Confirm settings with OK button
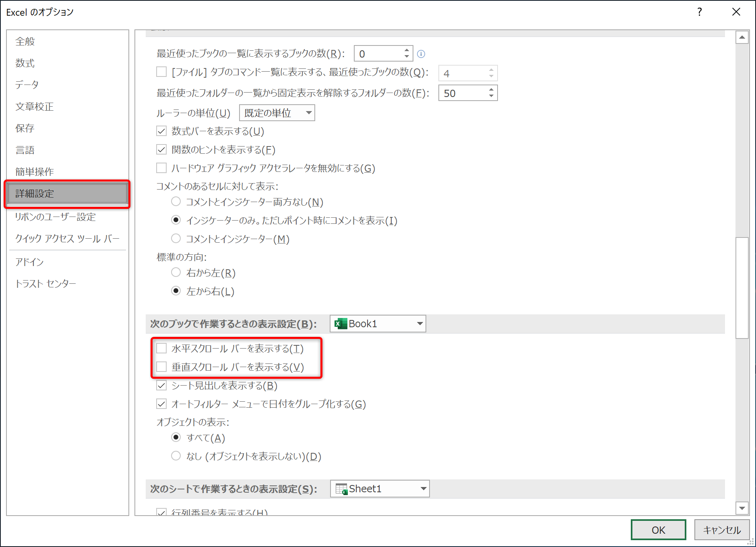756x547 pixels. [x=659, y=530]
